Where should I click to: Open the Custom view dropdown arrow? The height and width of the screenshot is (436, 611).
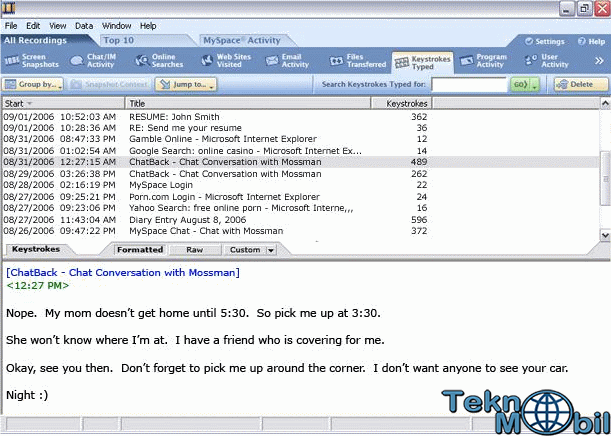pos(270,250)
